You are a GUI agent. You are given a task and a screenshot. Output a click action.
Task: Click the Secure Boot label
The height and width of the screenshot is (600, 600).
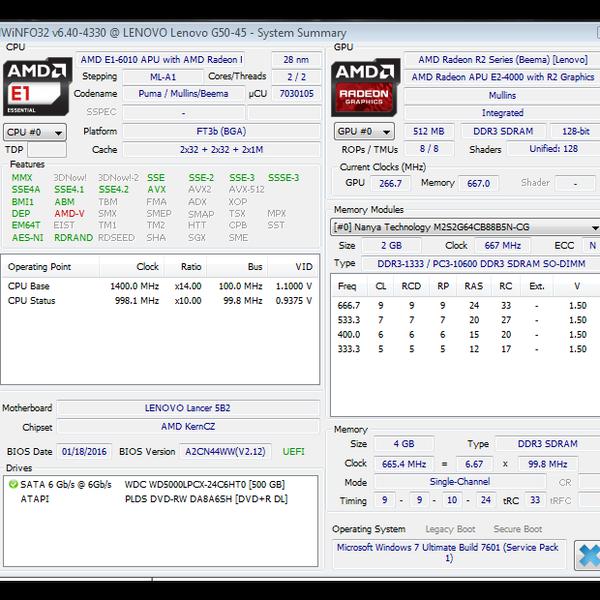click(517, 529)
